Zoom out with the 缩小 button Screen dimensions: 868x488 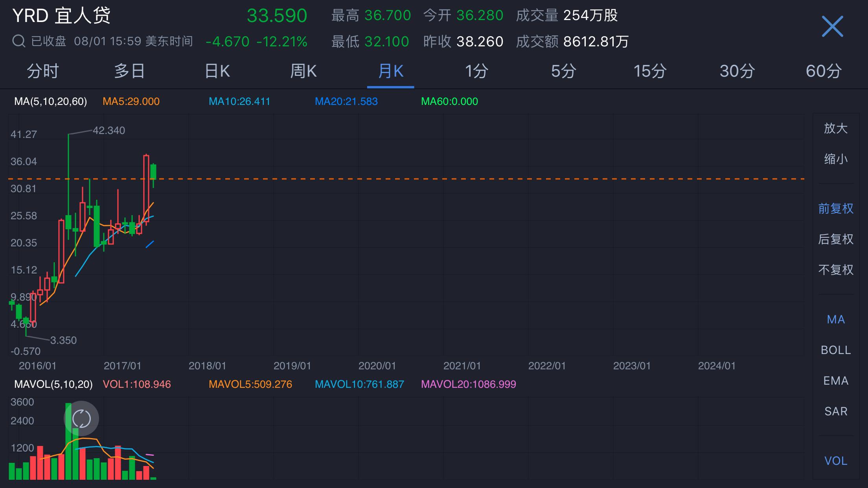tap(836, 159)
